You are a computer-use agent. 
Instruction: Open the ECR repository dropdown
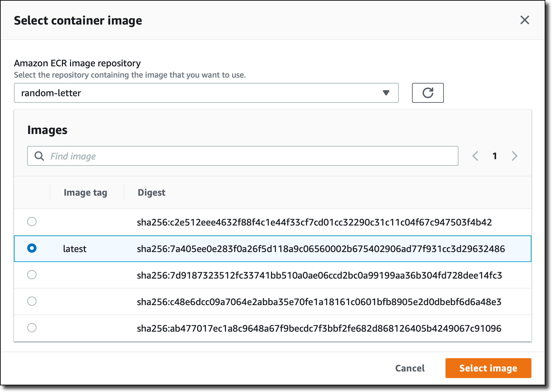206,93
